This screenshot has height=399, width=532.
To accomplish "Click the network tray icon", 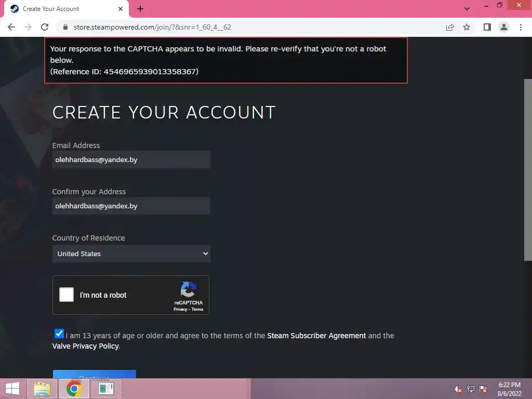I will tap(471, 389).
